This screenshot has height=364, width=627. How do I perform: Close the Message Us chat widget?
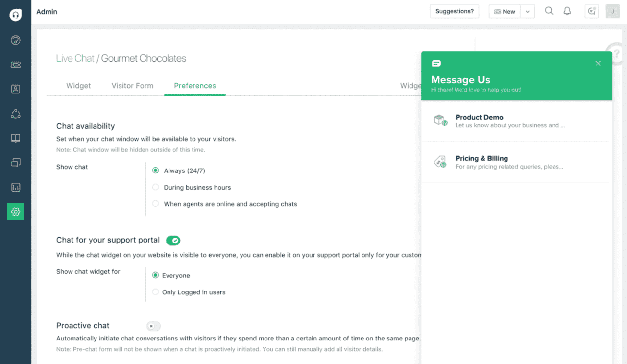point(598,63)
